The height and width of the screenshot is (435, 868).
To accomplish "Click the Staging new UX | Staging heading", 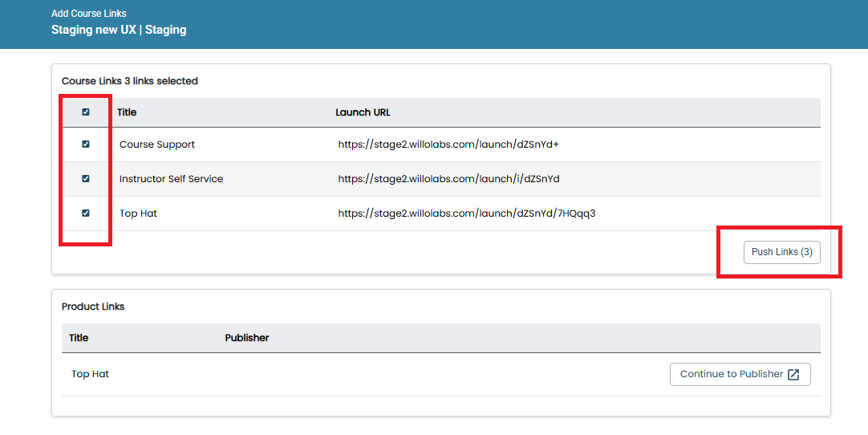I will point(119,30).
